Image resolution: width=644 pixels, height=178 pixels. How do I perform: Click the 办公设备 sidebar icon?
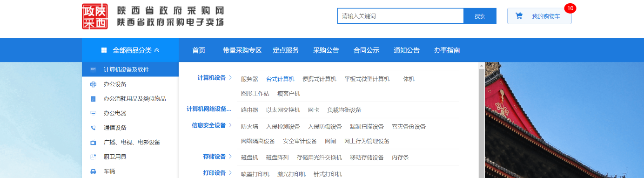point(93,84)
